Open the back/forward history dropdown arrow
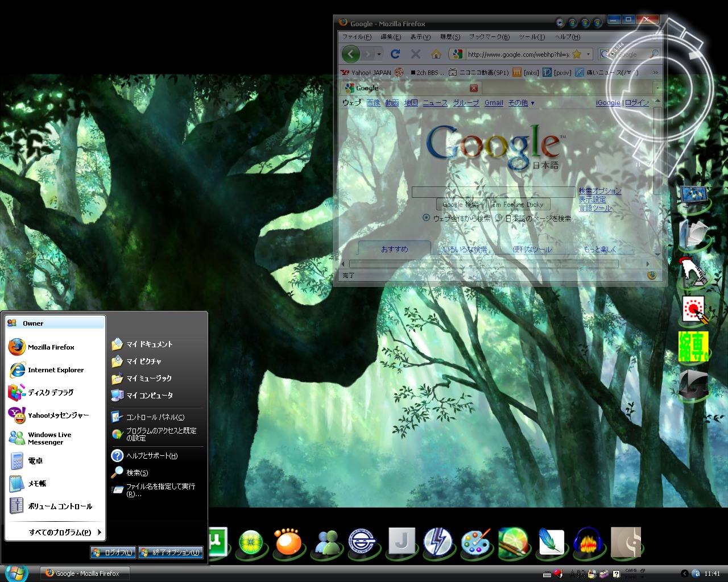The height and width of the screenshot is (582, 728). coord(379,54)
